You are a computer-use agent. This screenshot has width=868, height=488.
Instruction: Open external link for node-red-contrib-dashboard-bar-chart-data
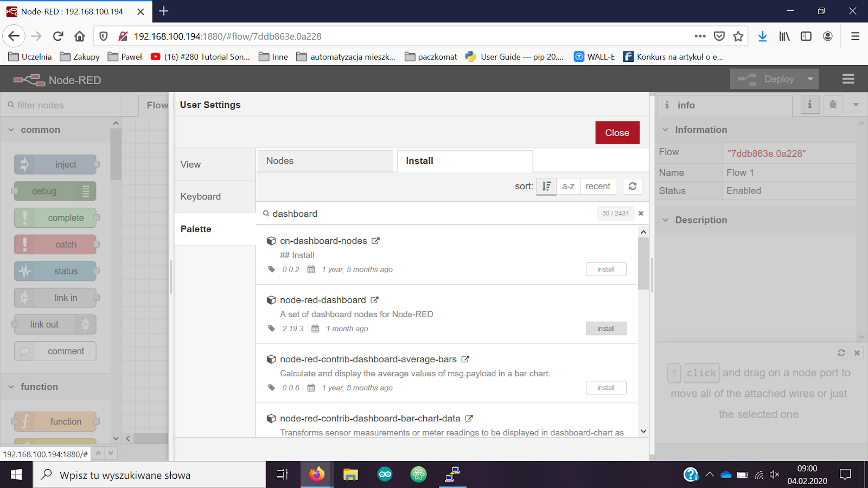point(469,418)
